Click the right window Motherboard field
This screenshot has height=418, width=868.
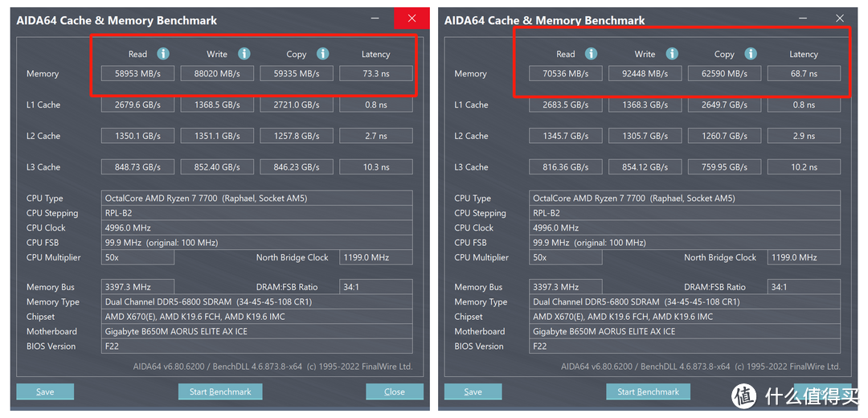[685, 331]
